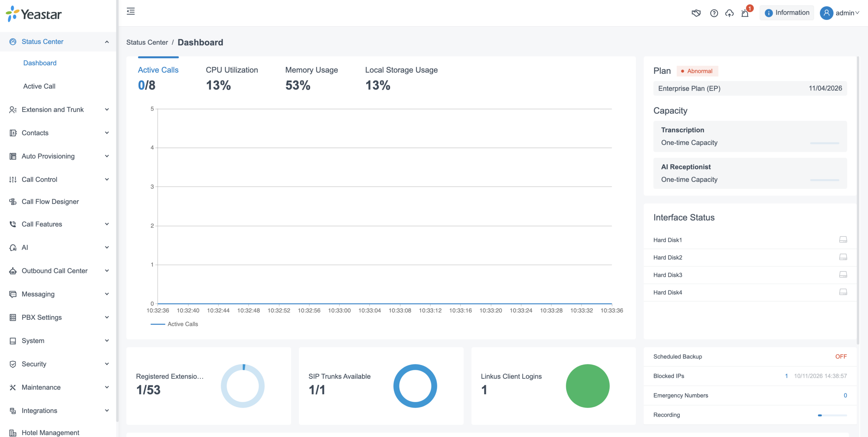Click the Linkus Client Logins green circle
868x437 pixels.
point(588,386)
